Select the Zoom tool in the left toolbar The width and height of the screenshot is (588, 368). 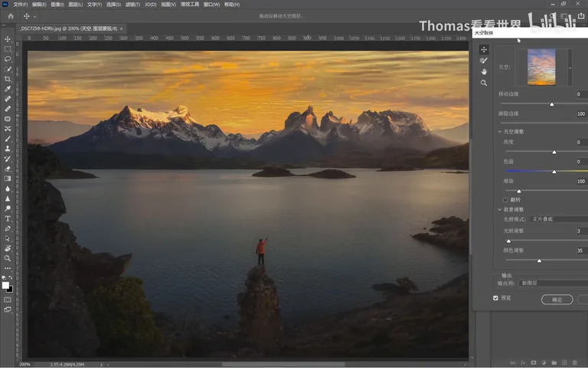coord(8,258)
